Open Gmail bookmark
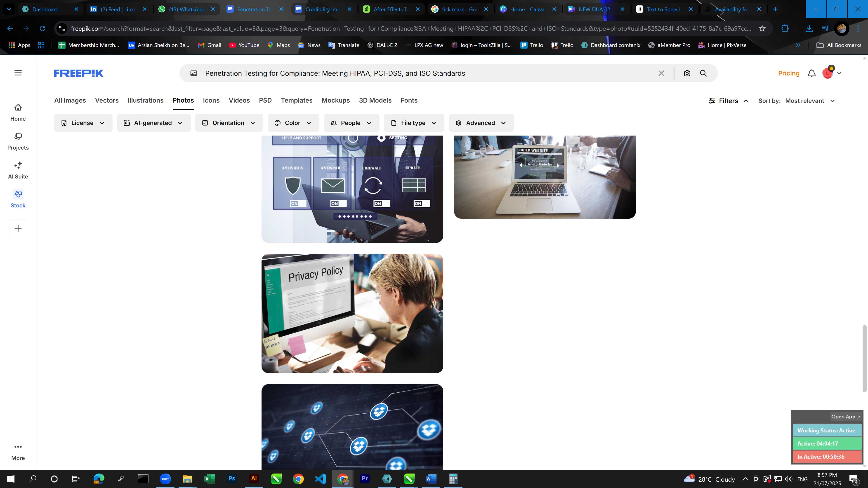Viewport: 868px width, 488px height. tap(209, 45)
